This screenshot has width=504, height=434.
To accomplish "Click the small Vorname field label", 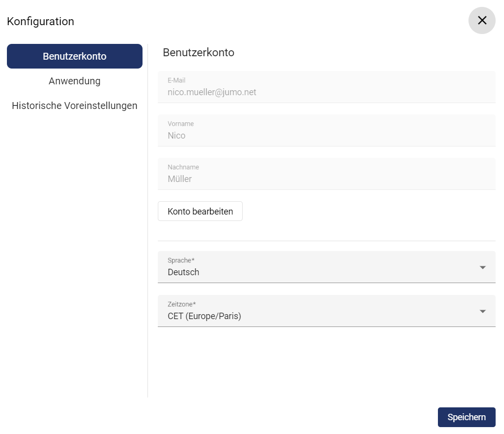I will tap(180, 124).
